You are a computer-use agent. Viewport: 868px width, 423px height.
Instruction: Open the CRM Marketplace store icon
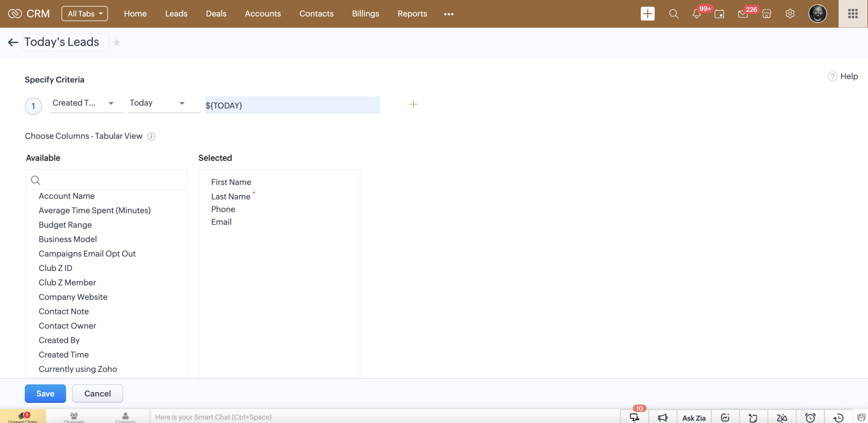coord(766,14)
